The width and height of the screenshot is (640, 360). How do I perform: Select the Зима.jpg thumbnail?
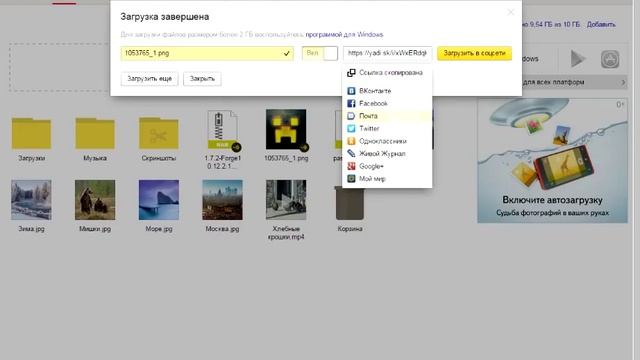tap(31, 200)
